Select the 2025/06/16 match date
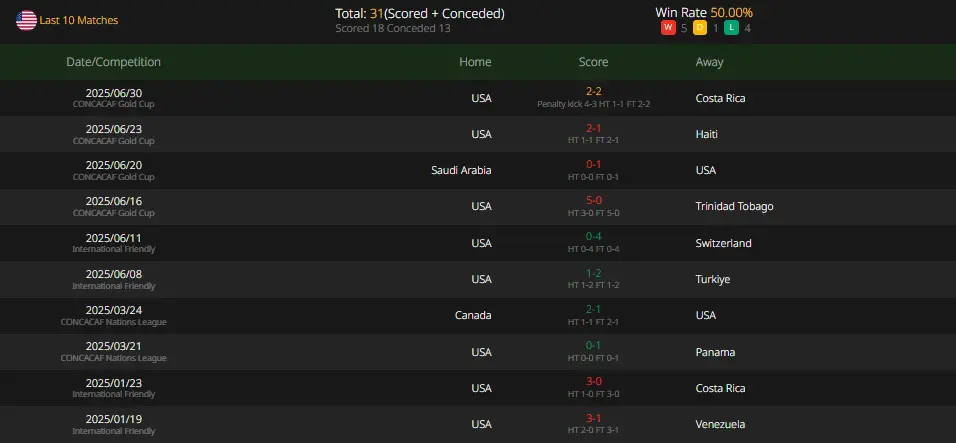 click(113, 201)
